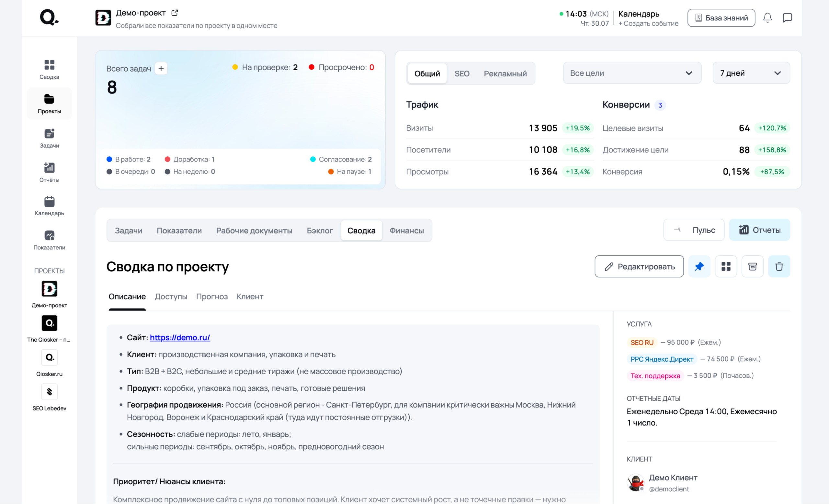
Task: Switch summary to grid view icon
Action: tap(726, 266)
